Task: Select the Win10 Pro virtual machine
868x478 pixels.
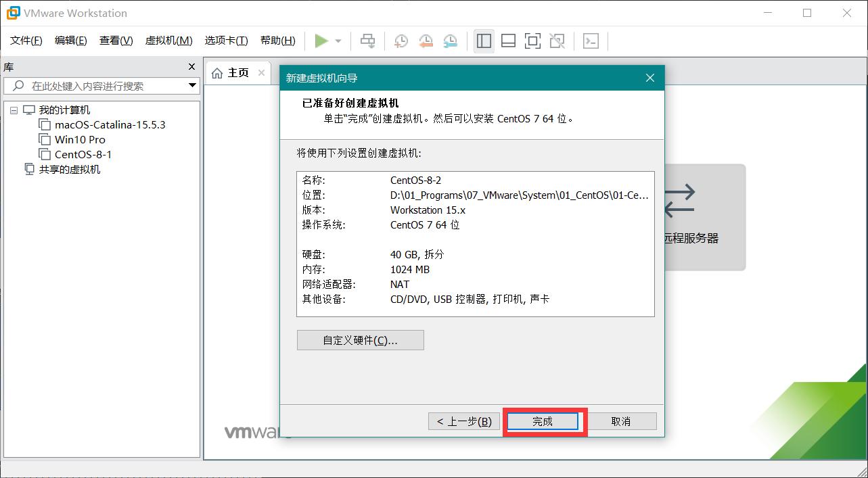Action: pyautogui.click(x=80, y=140)
